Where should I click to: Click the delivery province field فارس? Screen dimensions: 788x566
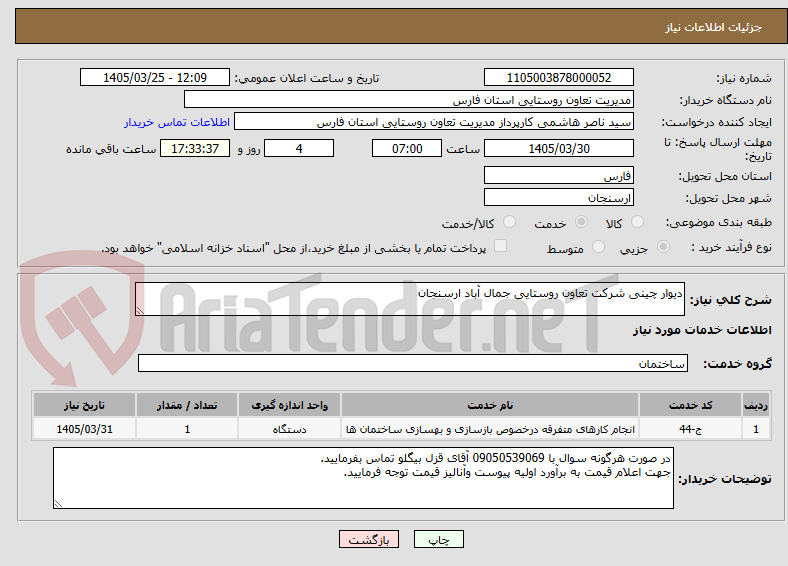tap(558, 175)
